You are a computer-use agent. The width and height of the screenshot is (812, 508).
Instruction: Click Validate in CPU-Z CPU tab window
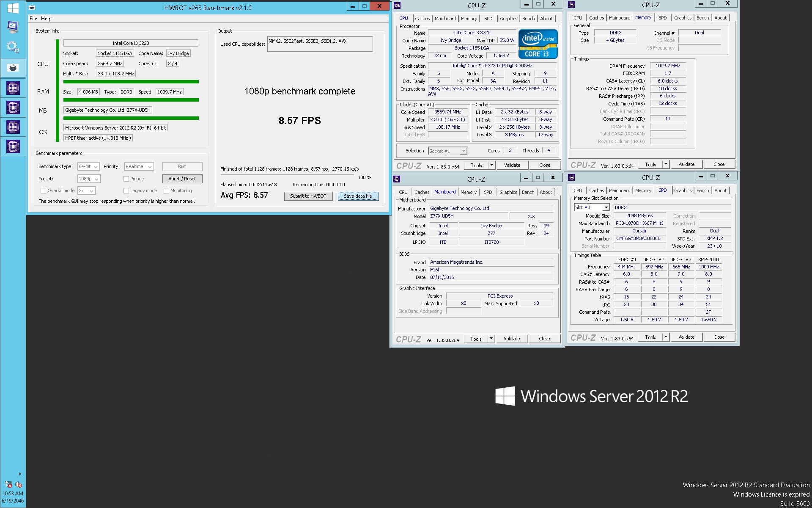[x=512, y=165]
